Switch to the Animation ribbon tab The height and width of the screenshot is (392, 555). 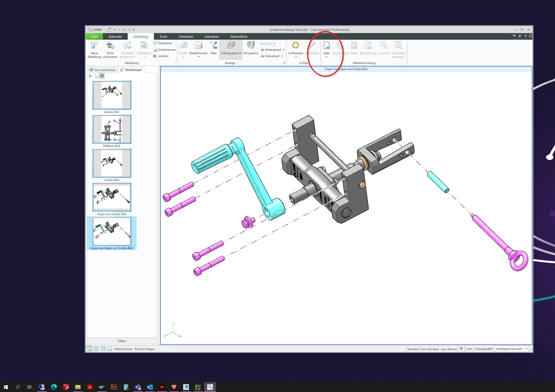coord(212,37)
